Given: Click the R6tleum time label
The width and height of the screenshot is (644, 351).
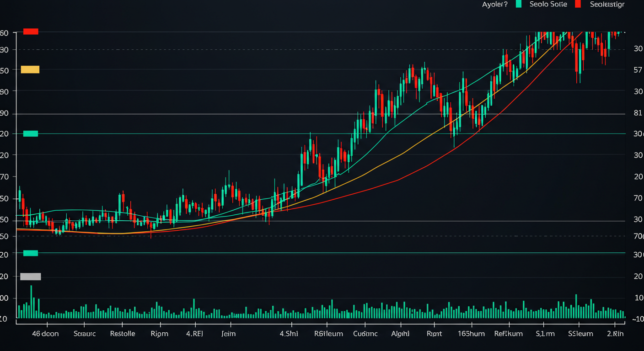Looking at the screenshot, I should tap(327, 334).
